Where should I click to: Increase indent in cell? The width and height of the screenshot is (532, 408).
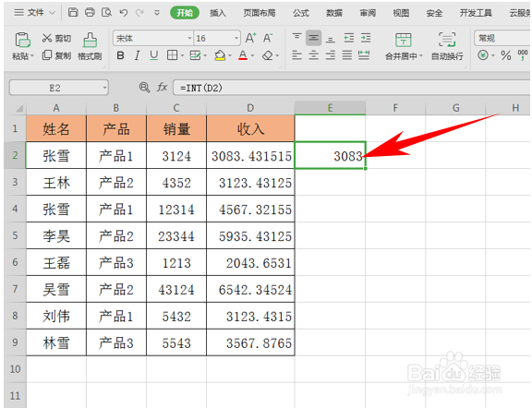366,38
